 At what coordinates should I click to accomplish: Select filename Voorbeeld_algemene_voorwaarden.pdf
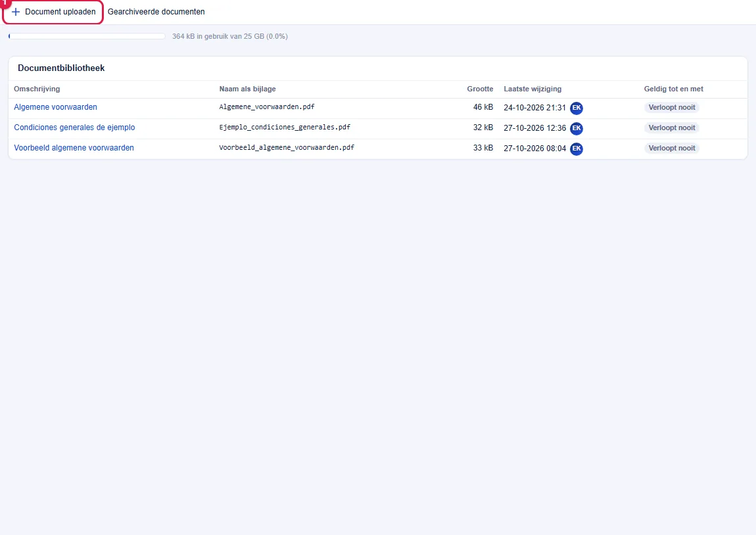287,147
